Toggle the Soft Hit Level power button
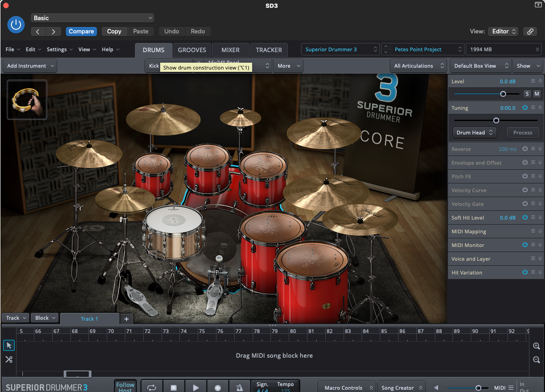This screenshot has width=545, height=392. tap(525, 217)
